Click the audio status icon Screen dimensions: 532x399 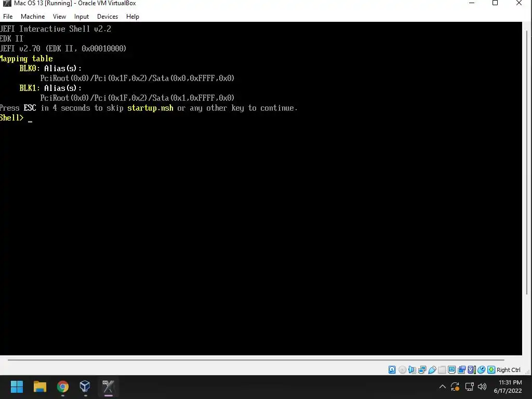(x=412, y=370)
